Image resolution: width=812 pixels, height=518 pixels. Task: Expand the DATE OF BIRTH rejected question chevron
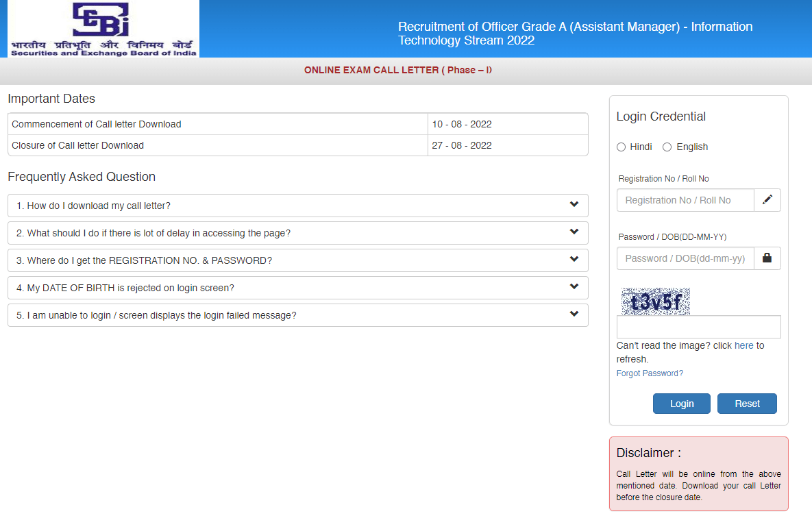574,287
